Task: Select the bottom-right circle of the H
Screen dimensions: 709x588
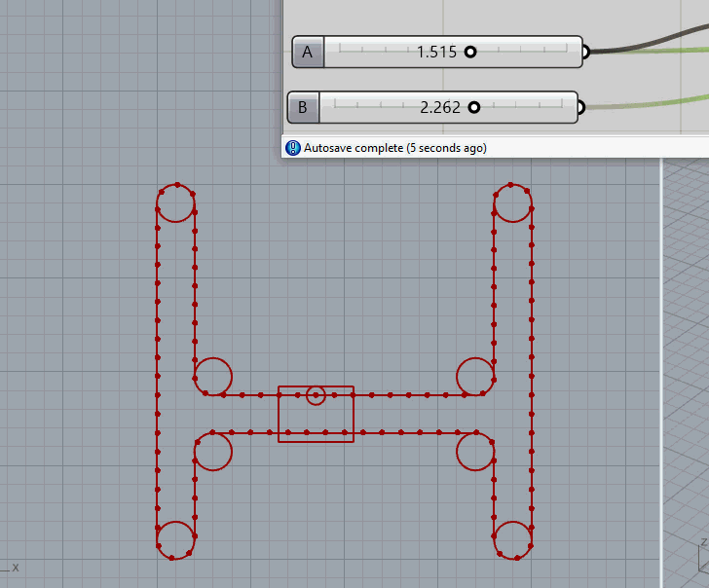Action: point(513,522)
